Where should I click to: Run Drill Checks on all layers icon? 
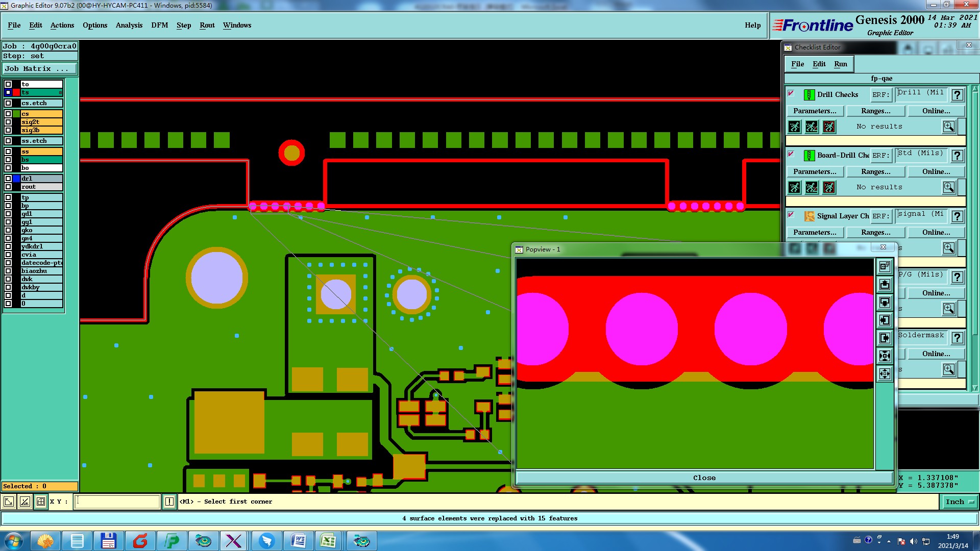coord(795,127)
